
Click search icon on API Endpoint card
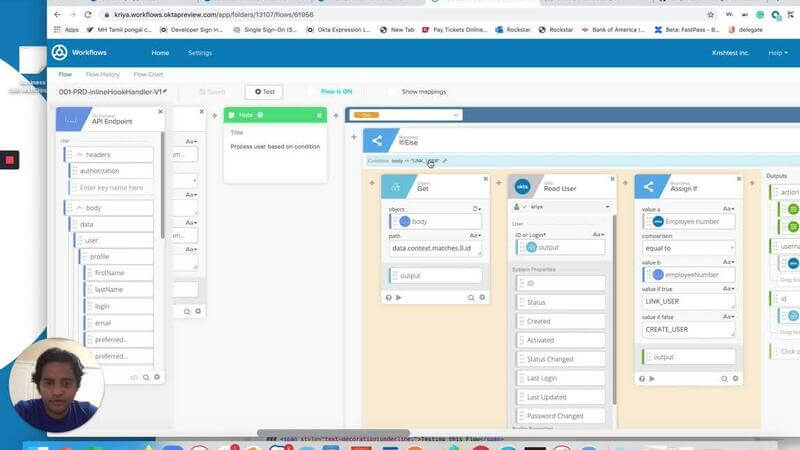point(146,377)
